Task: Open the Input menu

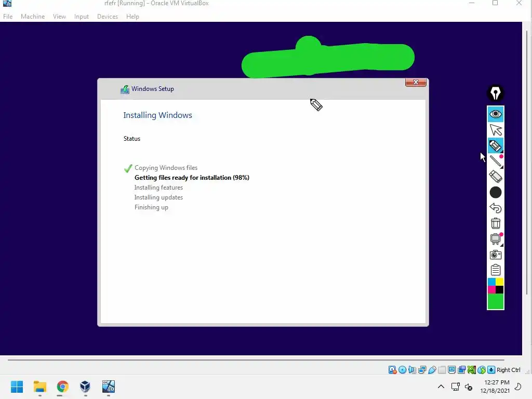Action: [82, 16]
